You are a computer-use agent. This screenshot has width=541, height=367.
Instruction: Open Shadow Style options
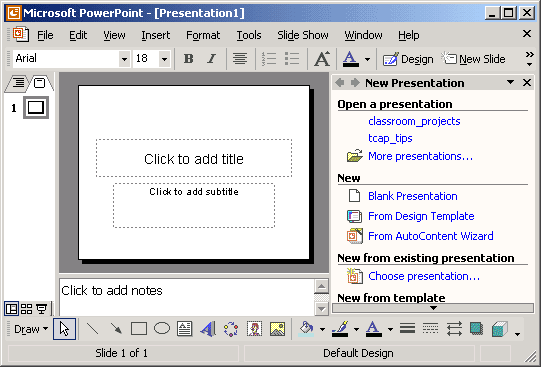(x=476, y=329)
